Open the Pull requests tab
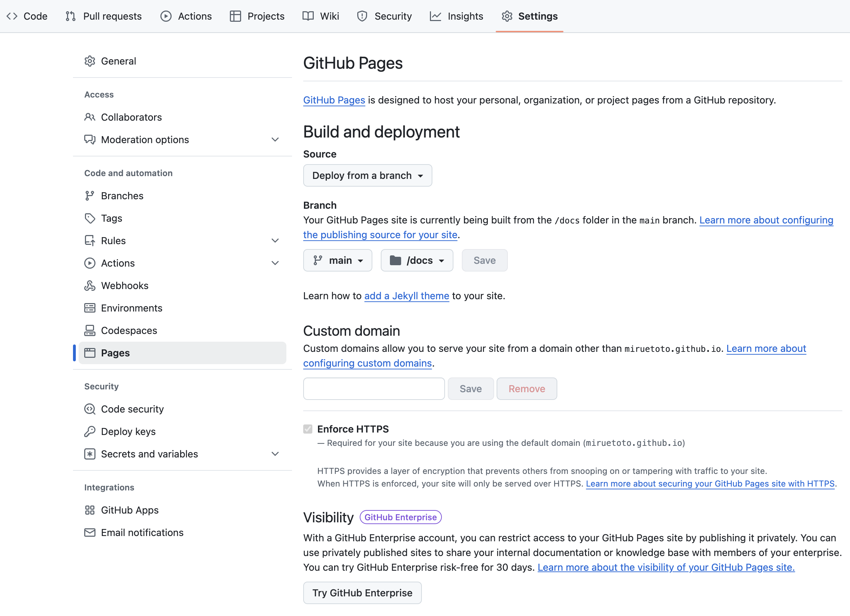The image size is (850, 616). click(x=104, y=16)
